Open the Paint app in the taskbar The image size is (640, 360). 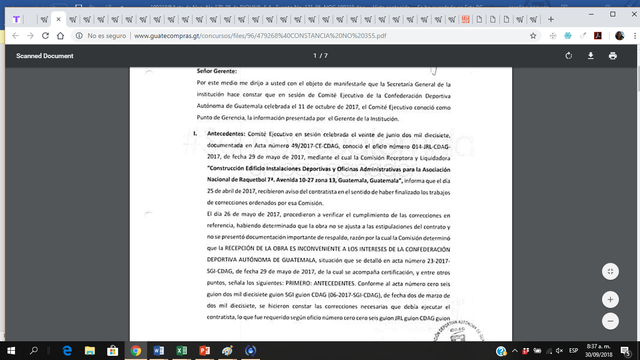coord(227,351)
